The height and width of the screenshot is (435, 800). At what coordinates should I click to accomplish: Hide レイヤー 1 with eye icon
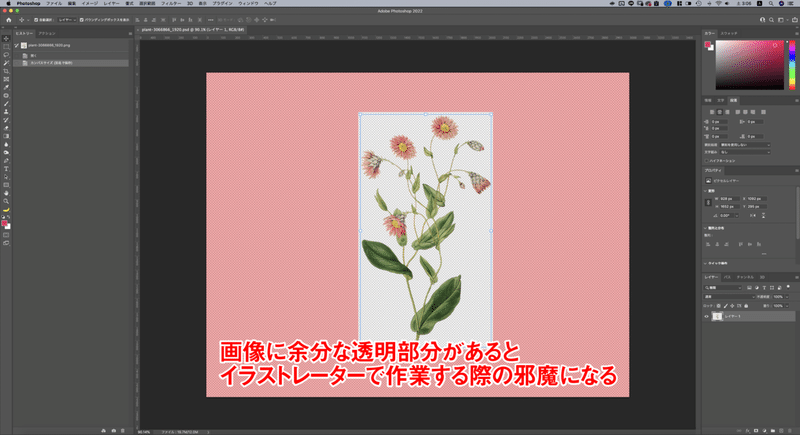pos(707,317)
